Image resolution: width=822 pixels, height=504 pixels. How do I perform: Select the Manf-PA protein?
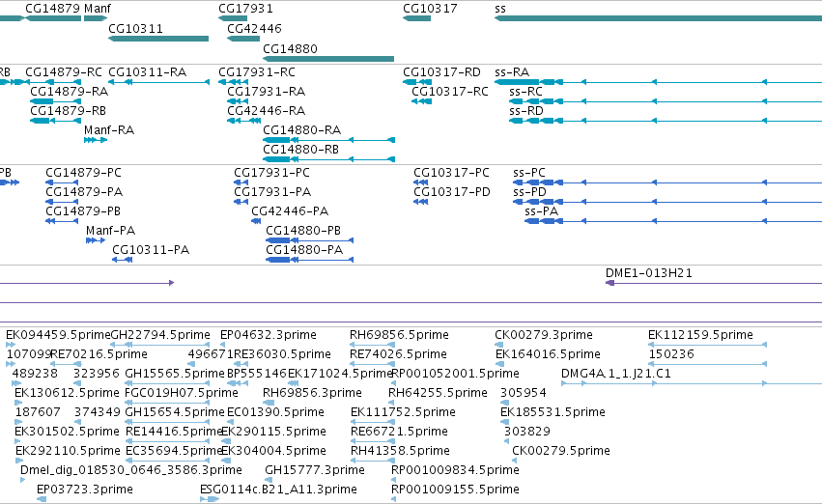tap(111, 231)
